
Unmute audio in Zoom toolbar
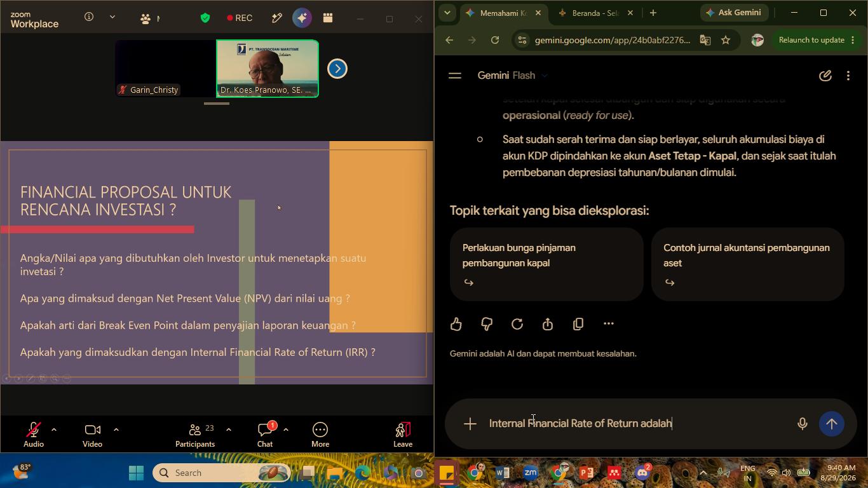point(34,435)
